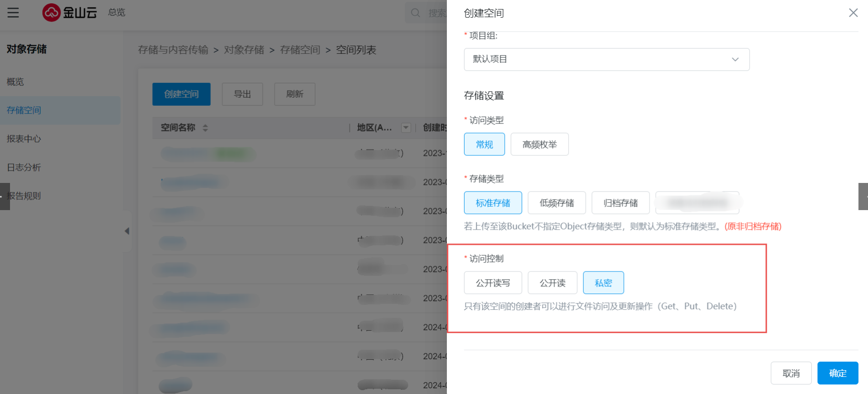The width and height of the screenshot is (868, 394).
Task: Choose 归档存储 storage type
Action: [620, 203]
